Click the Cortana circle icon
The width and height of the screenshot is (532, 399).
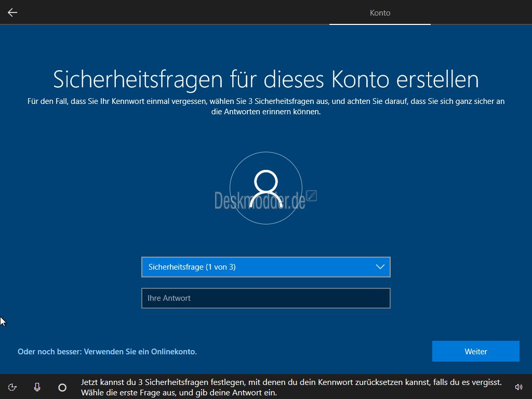tap(62, 387)
